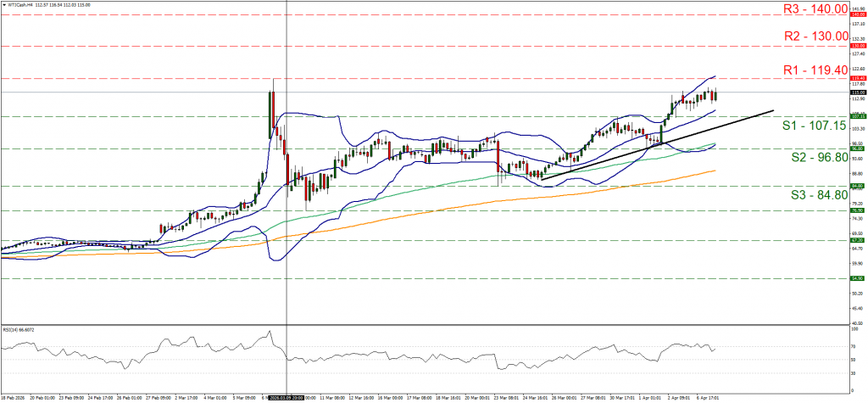This screenshot has width=868, height=403.
Task: Select the R2 - 130.00 resistance label
Action: pyautogui.click(x=813, y=36)
